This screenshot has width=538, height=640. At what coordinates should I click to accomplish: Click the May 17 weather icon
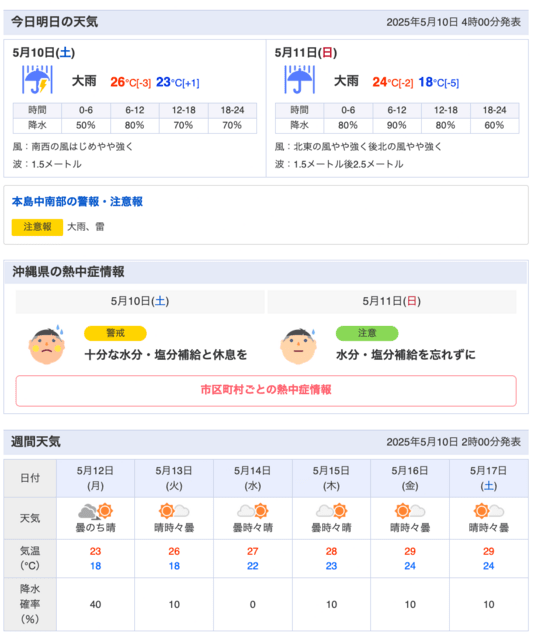(489, 511)
